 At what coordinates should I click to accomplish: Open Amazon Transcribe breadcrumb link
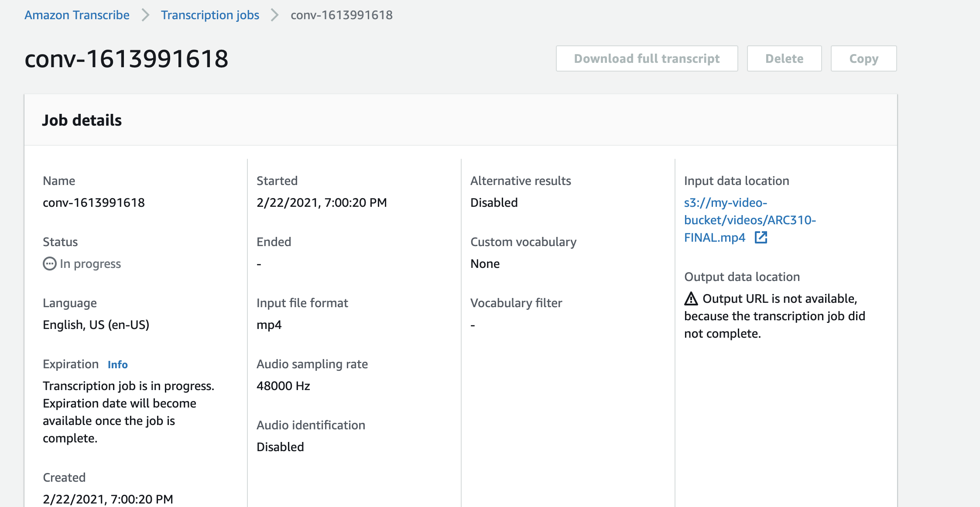point(77,15)
